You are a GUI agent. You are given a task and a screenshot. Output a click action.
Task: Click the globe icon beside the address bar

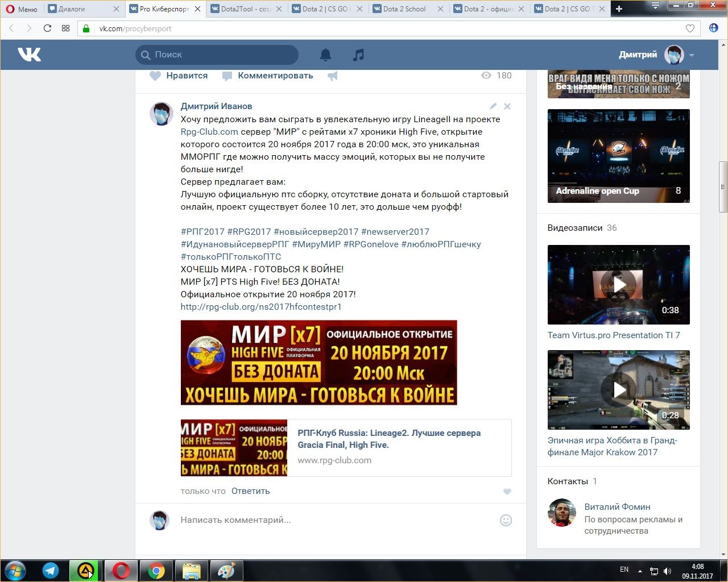[x=714, y=28]
